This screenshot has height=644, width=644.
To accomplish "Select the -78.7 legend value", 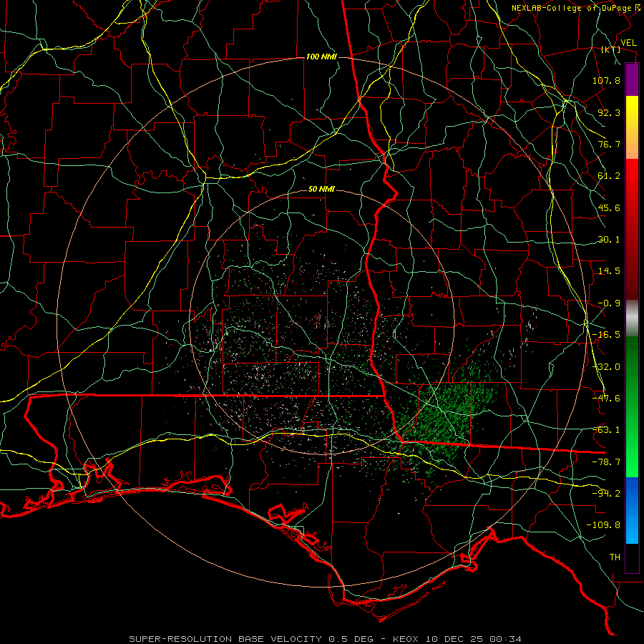I will click(606, 462).
